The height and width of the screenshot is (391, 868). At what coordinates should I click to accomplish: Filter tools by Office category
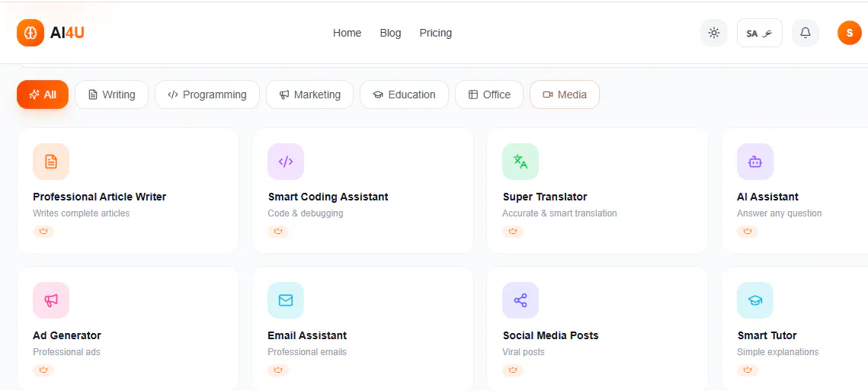point(489,95)
